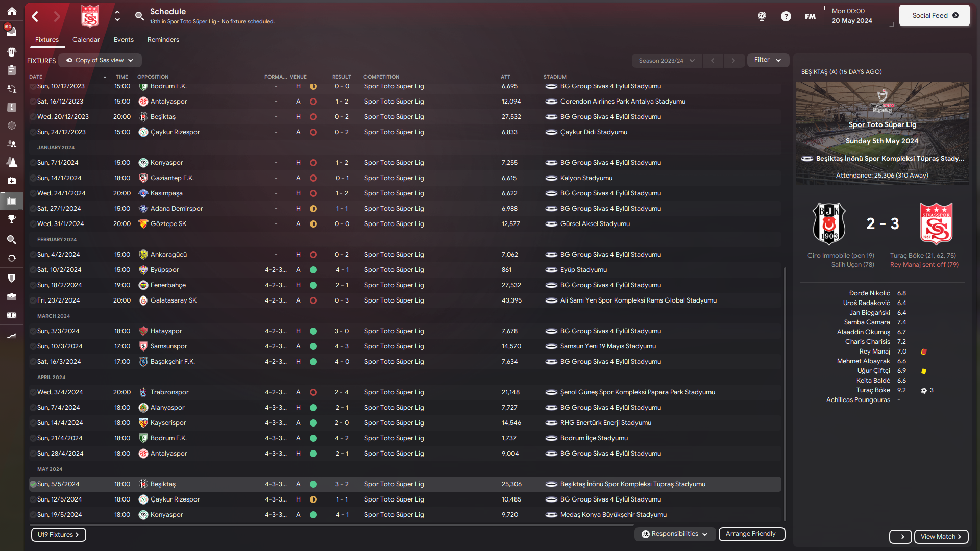Open the Galatasaray SK opposition link
Image resolution: width=980 pixels, height=551 pixels.
(174, 300)
